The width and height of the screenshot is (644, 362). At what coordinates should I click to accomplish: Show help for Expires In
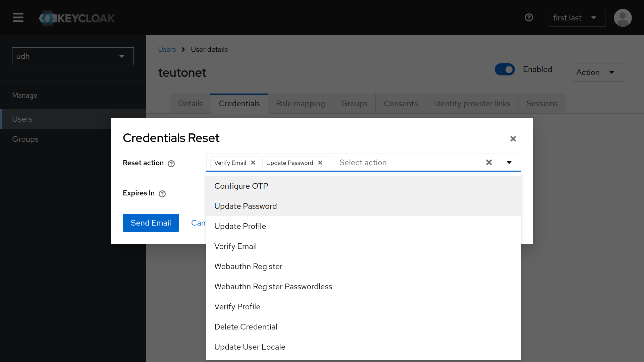tap(162, 194)
